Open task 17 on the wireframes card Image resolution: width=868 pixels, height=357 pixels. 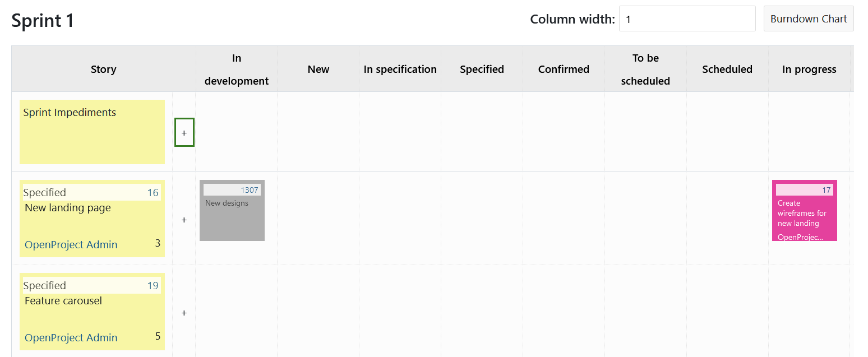(x=827, y=189)
